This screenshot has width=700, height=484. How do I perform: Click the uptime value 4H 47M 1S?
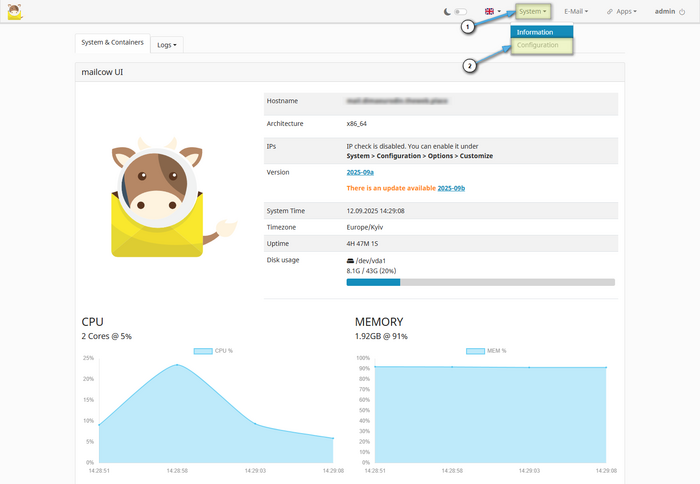pyautogui.click(x=362, y=244)
